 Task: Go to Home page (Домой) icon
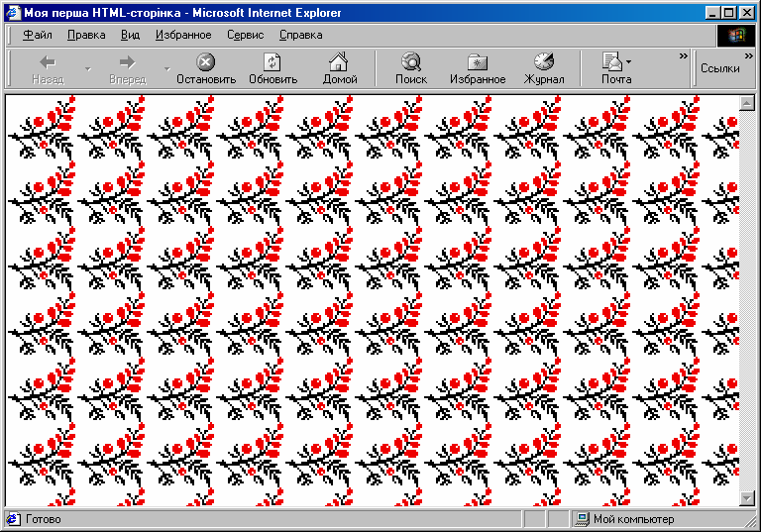[339, 62]
